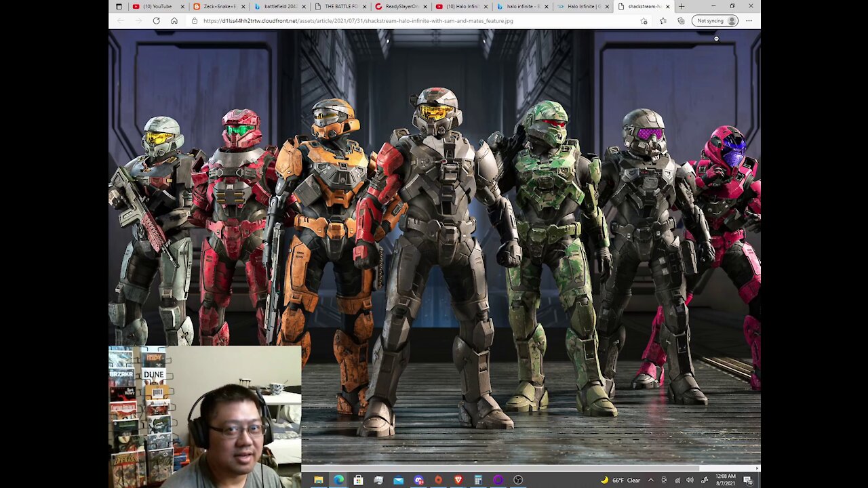Open the Favorites list
The width and height of the screenshot is (868, 488).
coord(663,21)
